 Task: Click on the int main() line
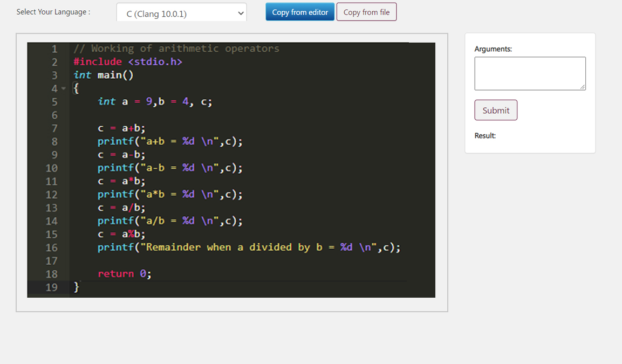tap(104, 75)
